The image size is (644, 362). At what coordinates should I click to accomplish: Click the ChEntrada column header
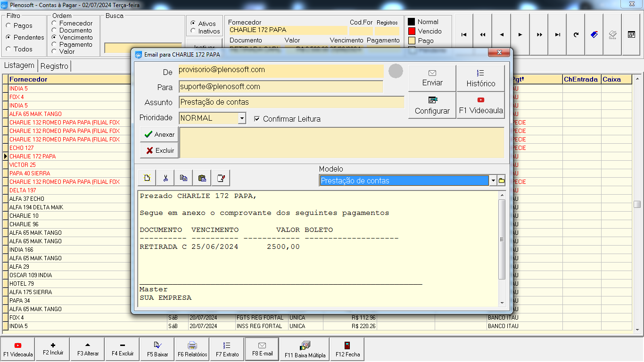point(581,79)
